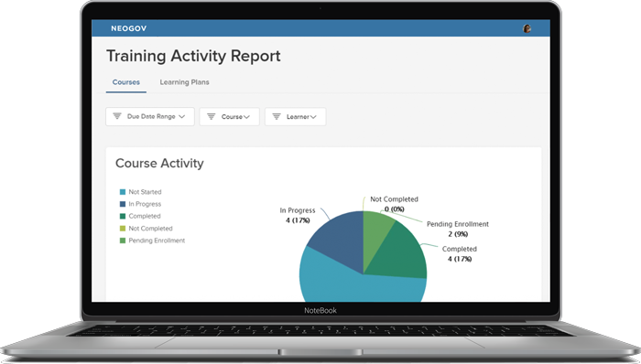Toggle the Completed legend label
Image resolution: width=641 pixels, height=364 pixels.
pyautogui.click(x=145, y=216)
